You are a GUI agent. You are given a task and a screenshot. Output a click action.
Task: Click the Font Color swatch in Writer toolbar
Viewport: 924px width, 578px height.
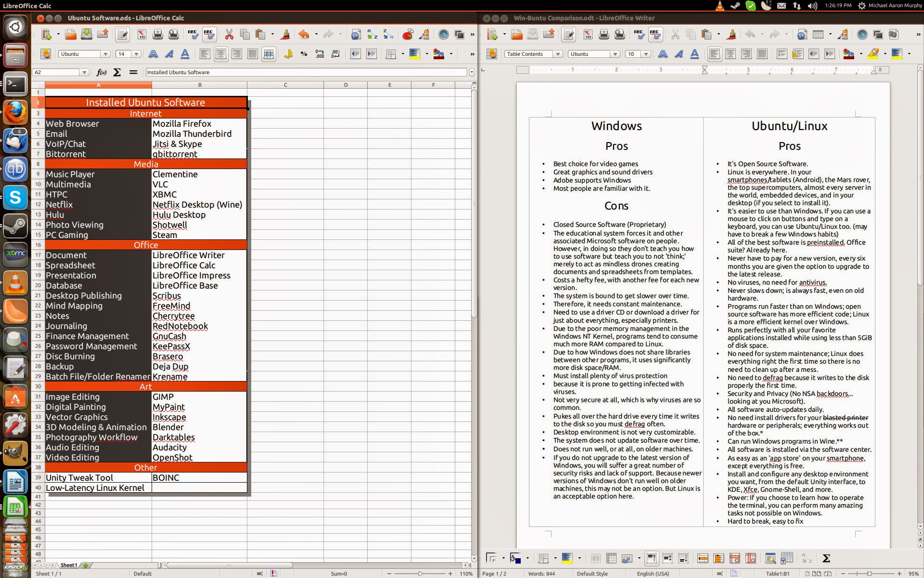click(849, 54)
